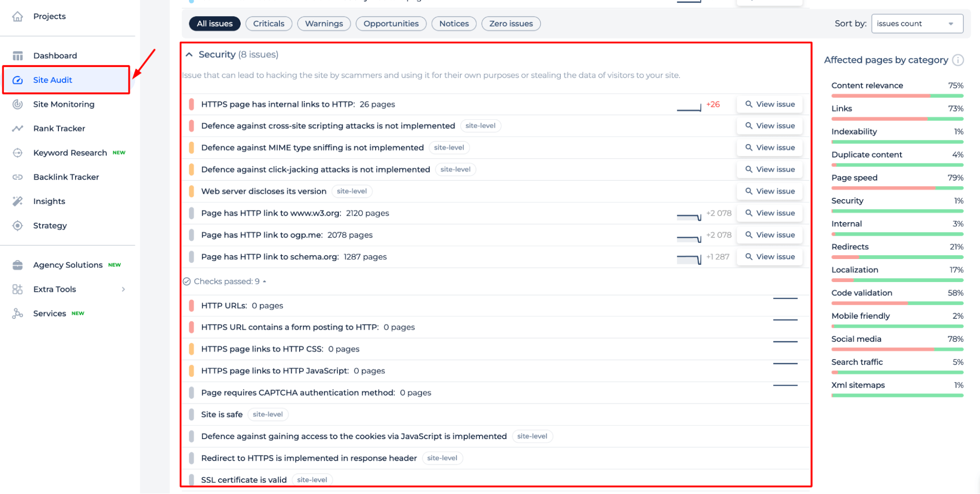This screenshot has width=980, height=494.
Task: Click the Links category label
Action: pos(842,108)
